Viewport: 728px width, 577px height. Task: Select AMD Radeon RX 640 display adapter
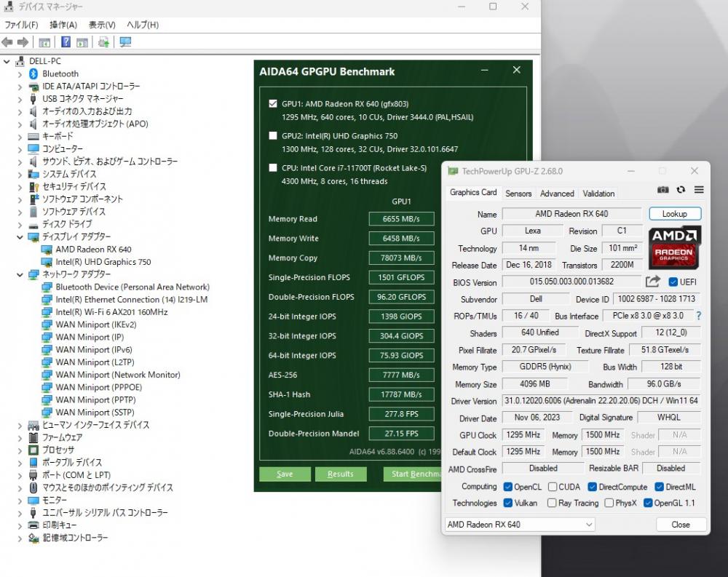pyautogui.click(x=93, y=250)
